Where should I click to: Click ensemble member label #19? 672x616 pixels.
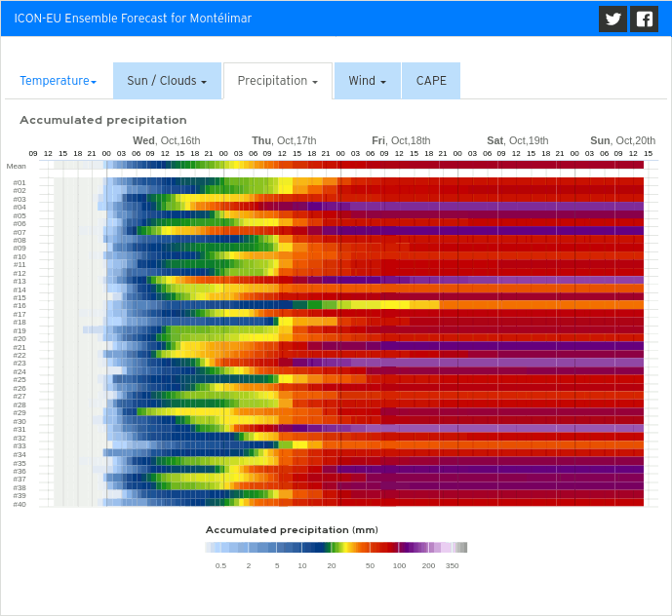tap(20, 331)
